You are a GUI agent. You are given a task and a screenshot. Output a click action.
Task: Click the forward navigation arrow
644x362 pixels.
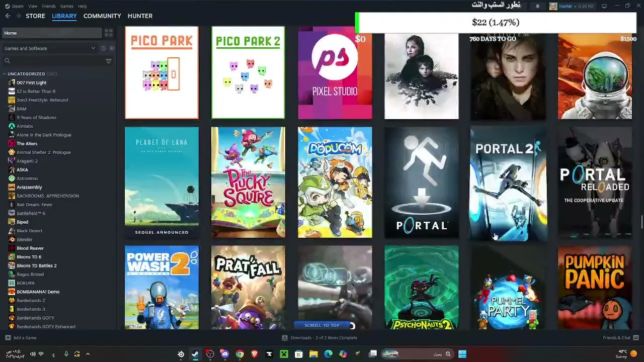click(18, 16)
